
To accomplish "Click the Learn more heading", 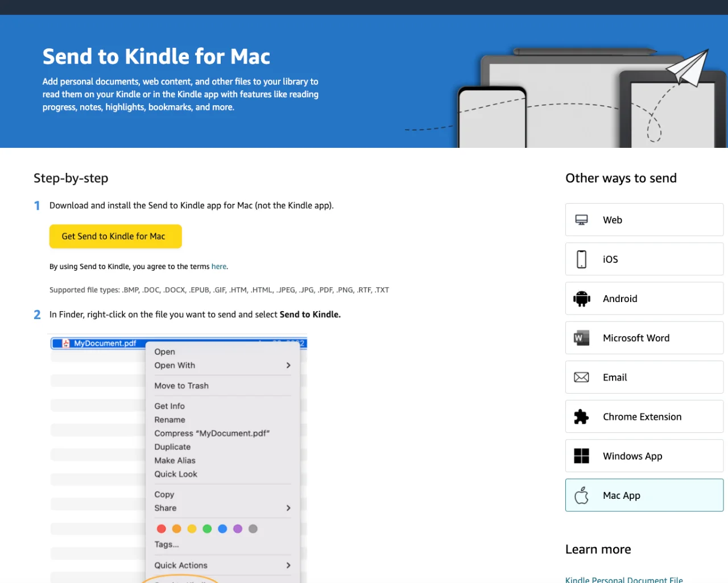I will tap(598, 549).
